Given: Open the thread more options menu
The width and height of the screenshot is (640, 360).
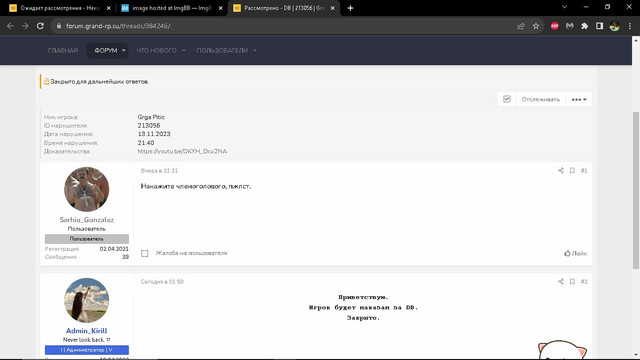Looking at the screenshot, I should tap(579, 99).
